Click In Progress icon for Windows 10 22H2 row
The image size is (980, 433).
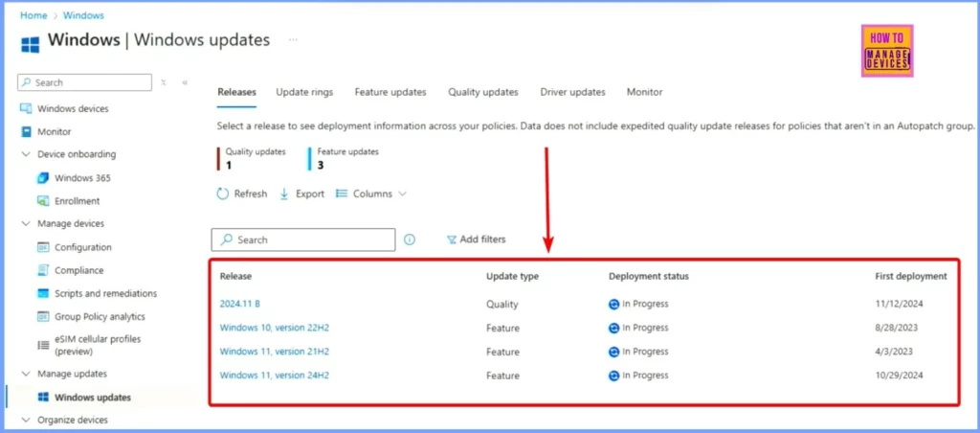(x=613, y=328)
